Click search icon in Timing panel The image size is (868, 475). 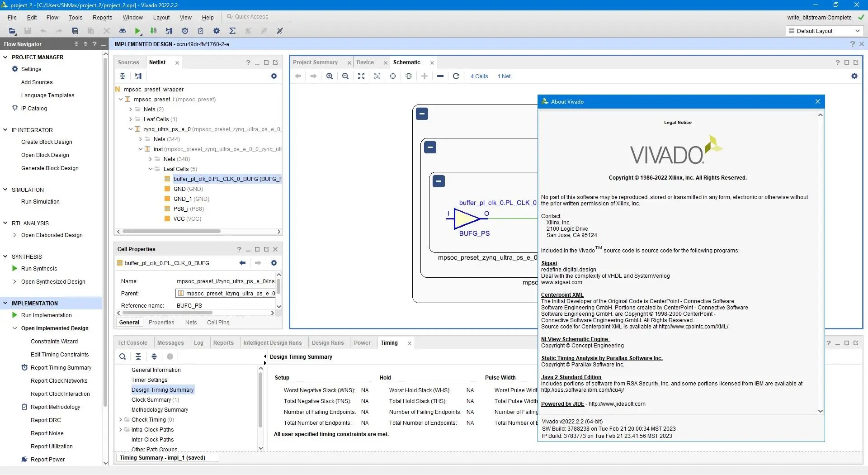coord(123,356)
